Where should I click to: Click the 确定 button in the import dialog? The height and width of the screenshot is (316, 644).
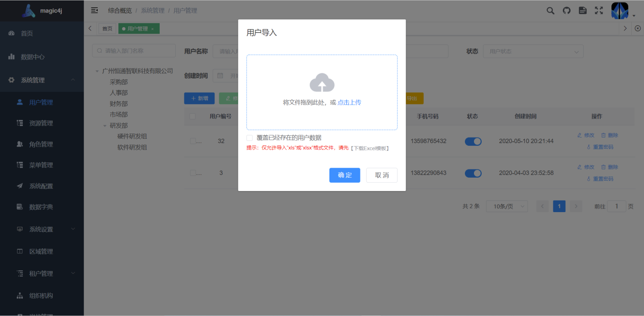344,175
